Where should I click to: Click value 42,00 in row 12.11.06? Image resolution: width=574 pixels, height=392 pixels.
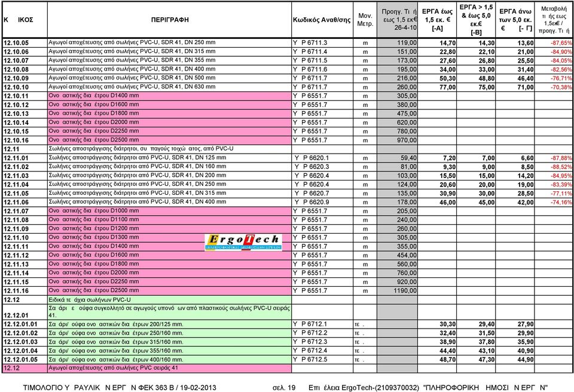526,203
